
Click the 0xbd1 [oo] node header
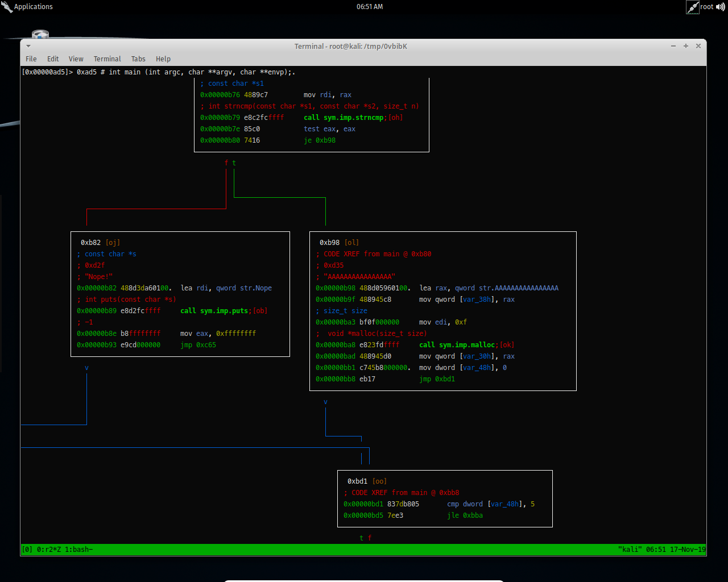(367, 481)
